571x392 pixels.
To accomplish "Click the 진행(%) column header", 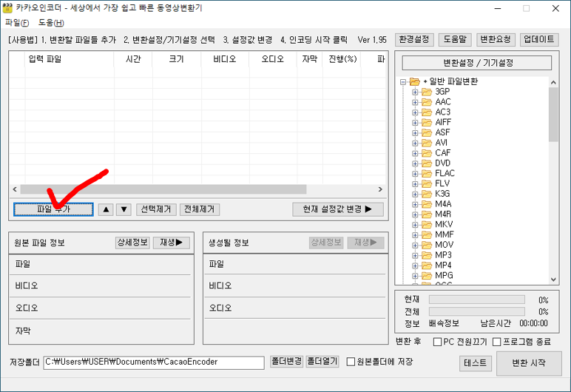I will (x=342, y=59).
